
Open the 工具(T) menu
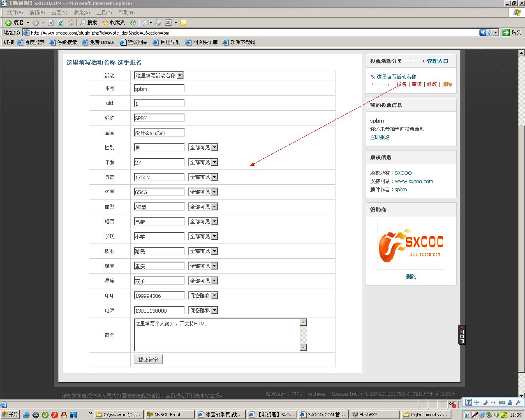click(104, 13)
